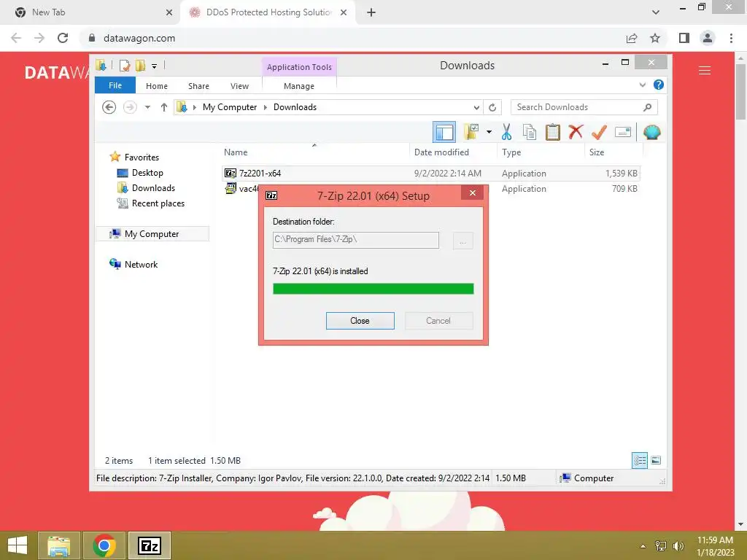Switch to large icons view in status bar
This screenshot has height=560, width=747.
point(656,460)
